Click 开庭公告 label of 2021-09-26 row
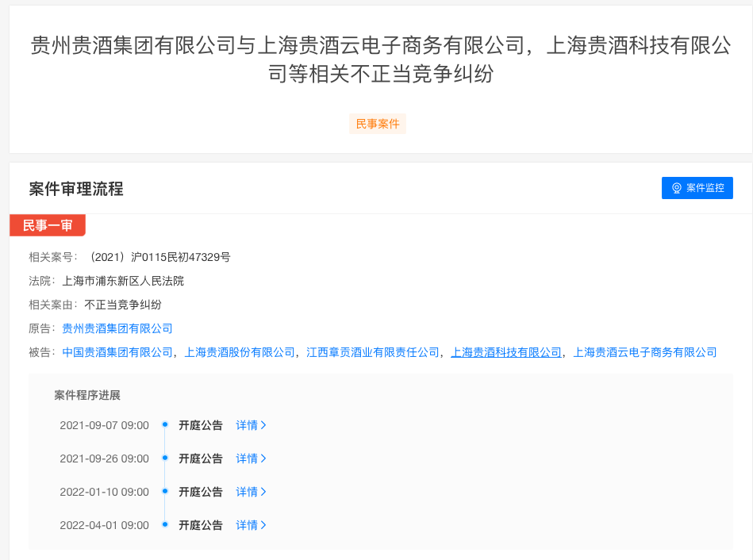The image size is (753, 560). (201, 458)
